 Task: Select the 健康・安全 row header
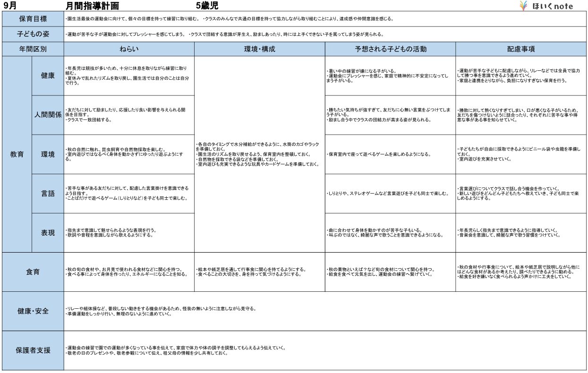(33, 311)
